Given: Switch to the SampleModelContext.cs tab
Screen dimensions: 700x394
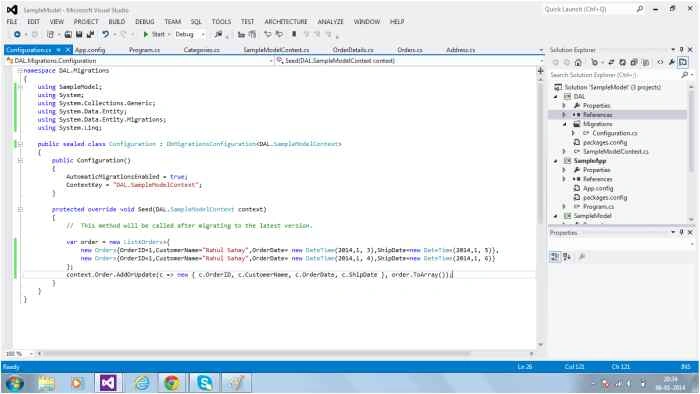Looking at the screenshot, I should point(276,50).
